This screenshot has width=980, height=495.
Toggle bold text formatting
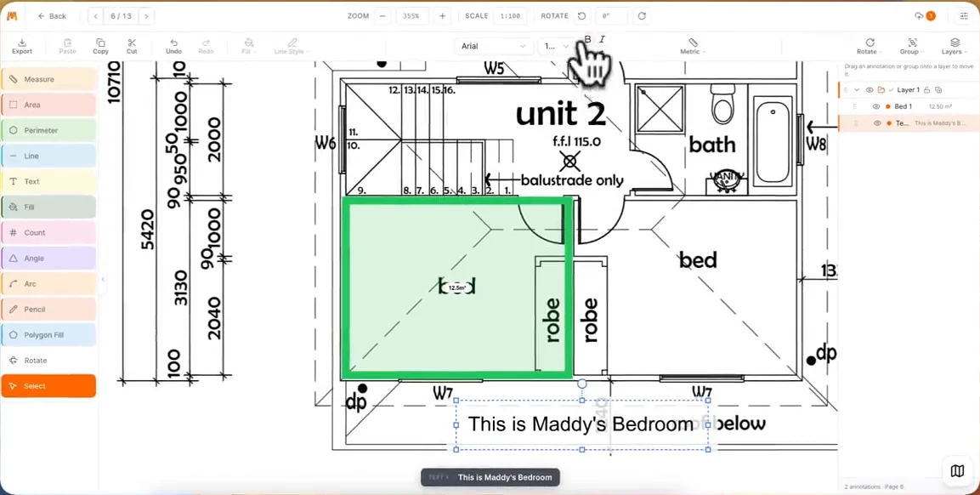tap(587, 39)
